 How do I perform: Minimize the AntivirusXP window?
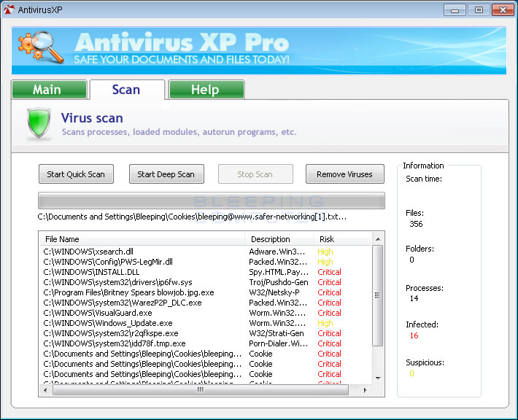(x=458, y=9)
